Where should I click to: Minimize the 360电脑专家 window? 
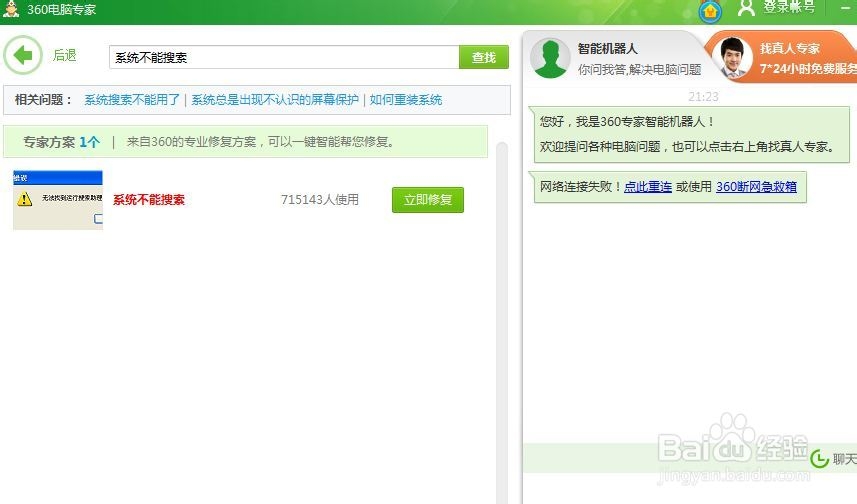(x=845, y=8)
